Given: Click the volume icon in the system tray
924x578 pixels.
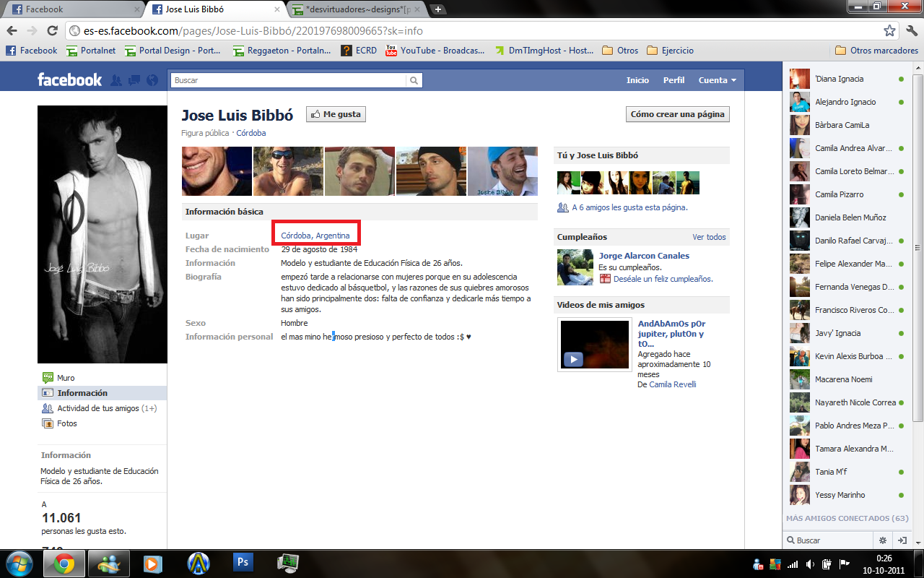Looking at the screenshot, I should click(811, 564).
